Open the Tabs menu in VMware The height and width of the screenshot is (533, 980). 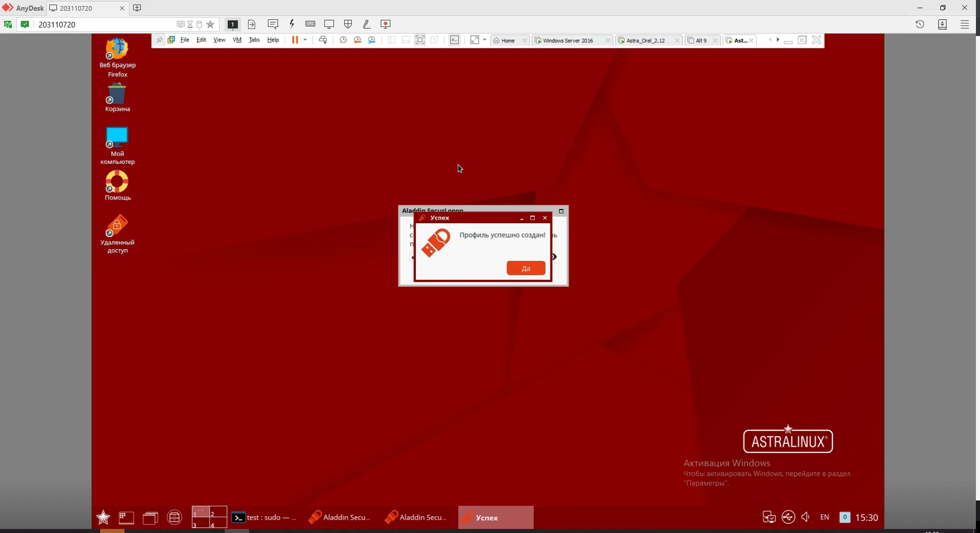254,40
